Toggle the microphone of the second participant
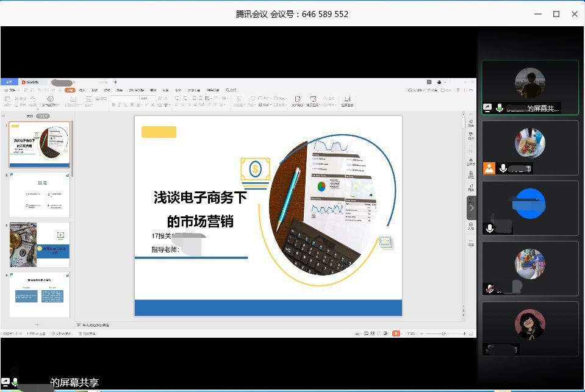 pos(503,168)
